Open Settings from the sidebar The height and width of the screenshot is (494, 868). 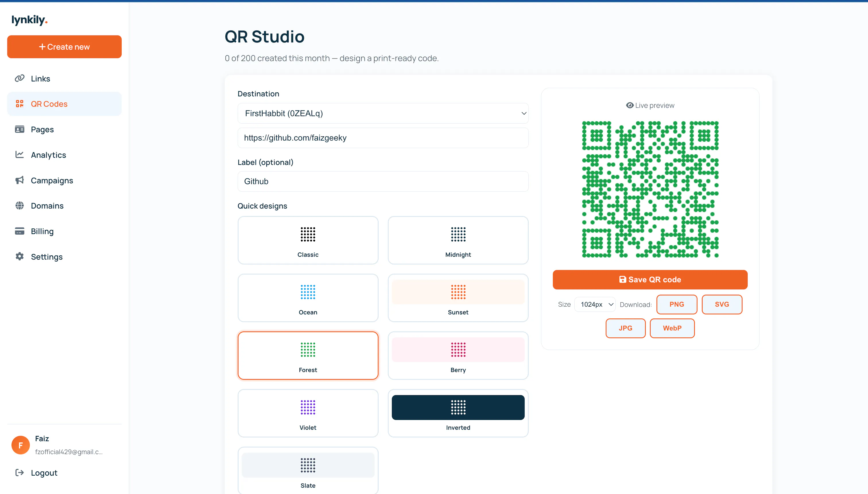pyautogui.click(x=65, y=256)
